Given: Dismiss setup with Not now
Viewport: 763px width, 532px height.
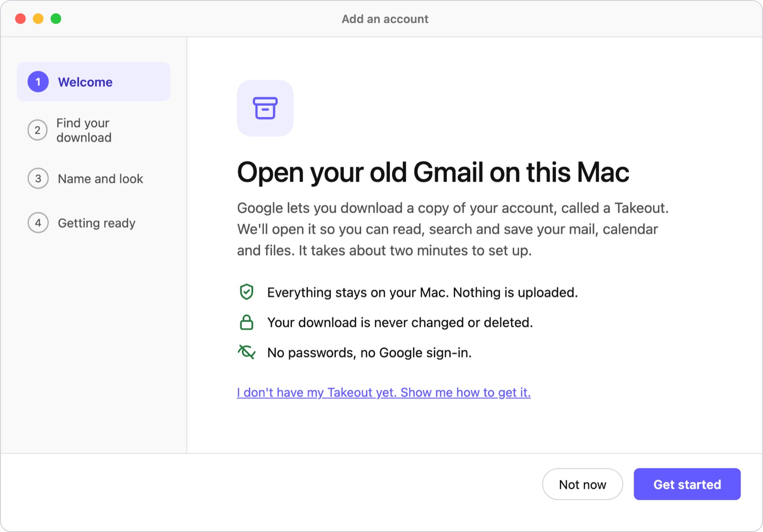Looking at the screenshot, I should 582,484.
